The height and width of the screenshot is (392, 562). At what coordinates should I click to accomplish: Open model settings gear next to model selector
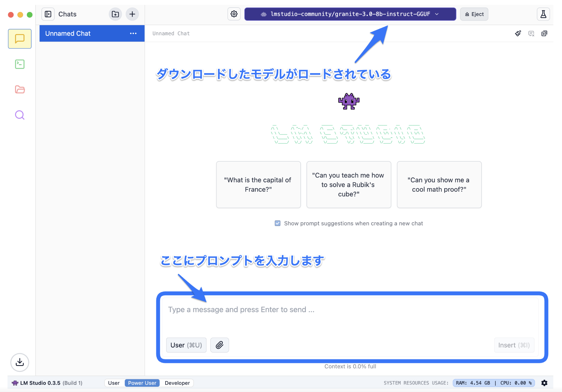click(x=234, y=14)
